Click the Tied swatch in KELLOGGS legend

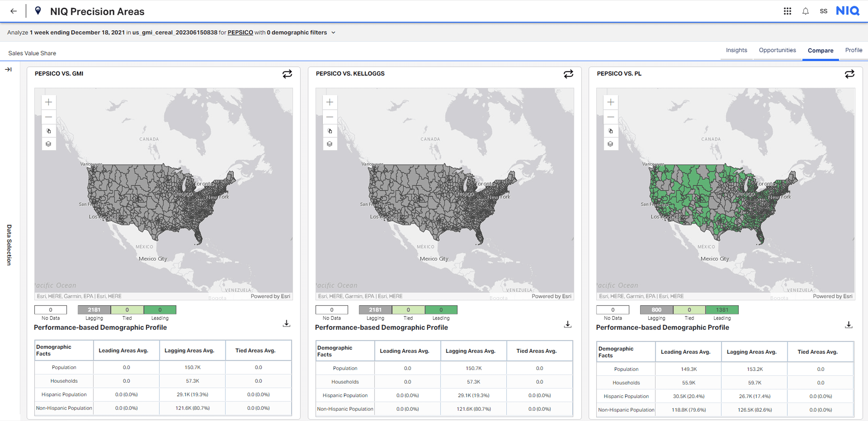pos(408,310)
